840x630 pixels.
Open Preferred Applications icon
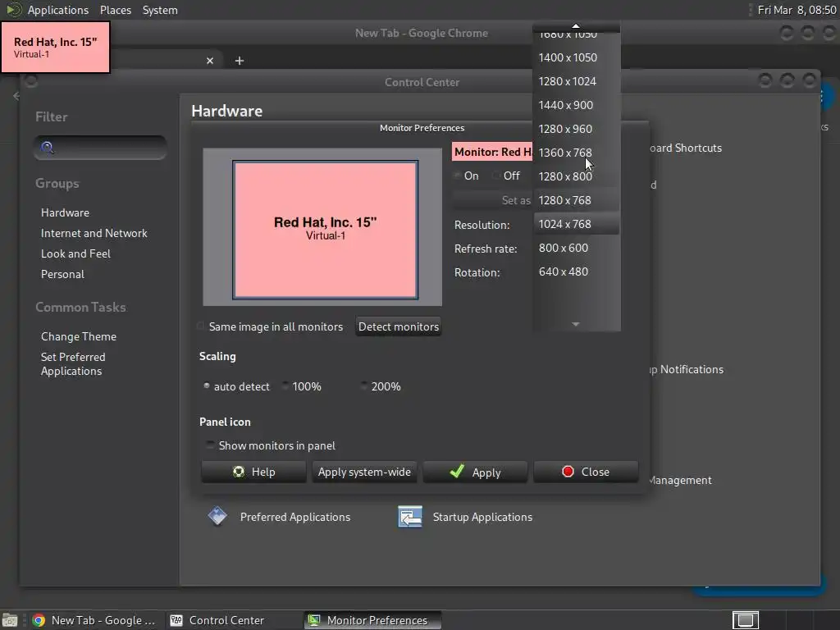point(217,517)
